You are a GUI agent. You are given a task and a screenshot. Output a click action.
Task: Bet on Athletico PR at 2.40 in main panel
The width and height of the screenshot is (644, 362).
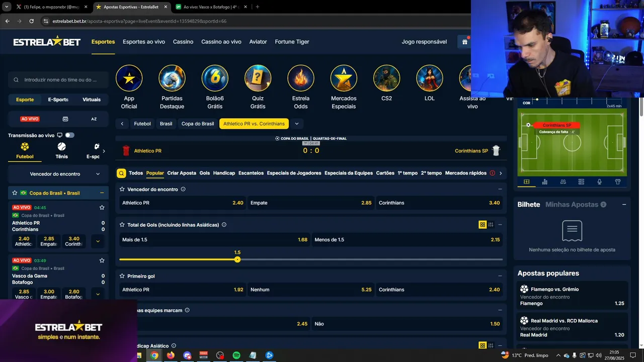pos(183,203)
